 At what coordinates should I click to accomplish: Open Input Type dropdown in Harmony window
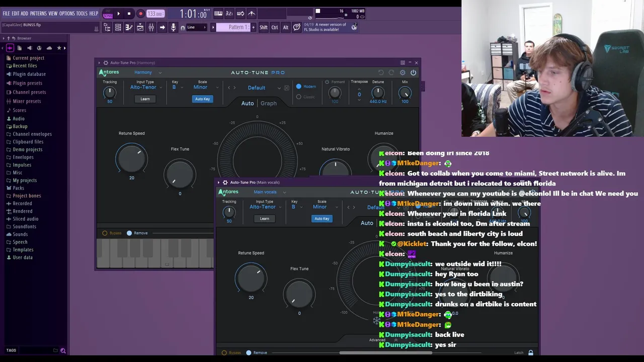pos(146,87)
